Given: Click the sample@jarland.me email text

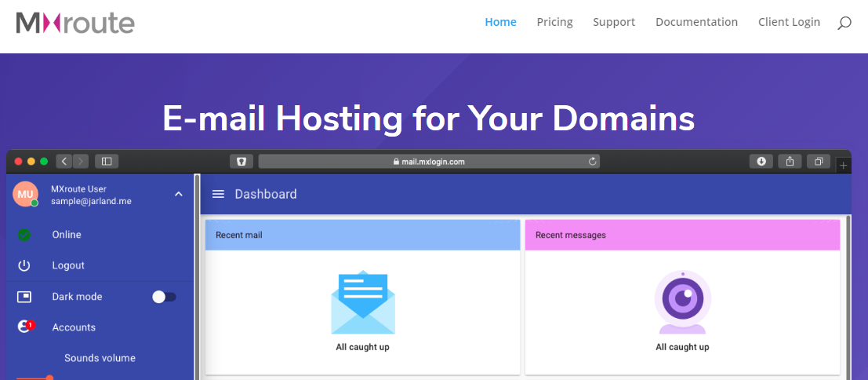Looking at the screenshot, I should (x=91, y=201).
